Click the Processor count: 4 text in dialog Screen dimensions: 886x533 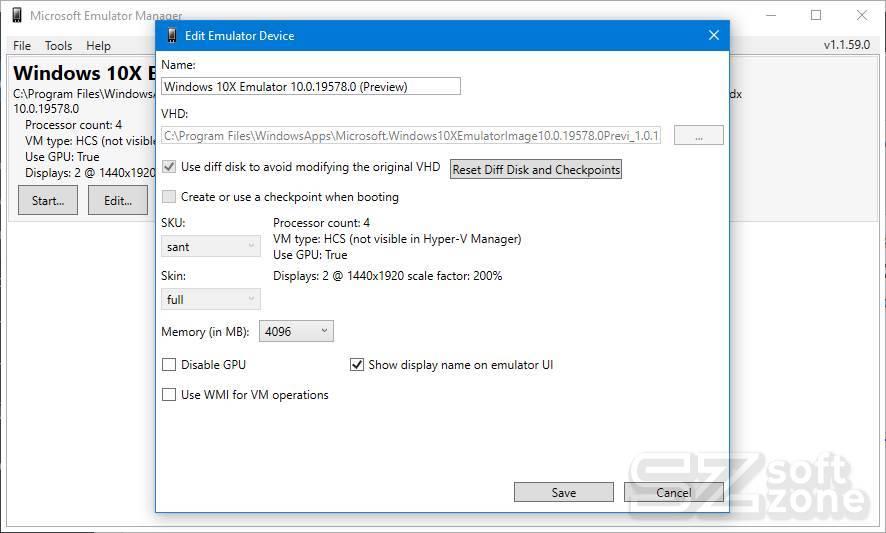[322, 223]
